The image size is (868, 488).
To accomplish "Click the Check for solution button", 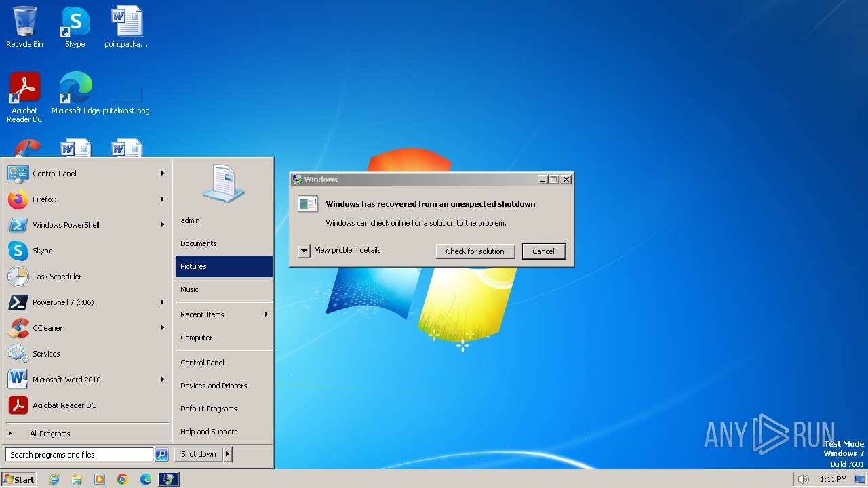I will pyautogui.click(x=475, y=251).
